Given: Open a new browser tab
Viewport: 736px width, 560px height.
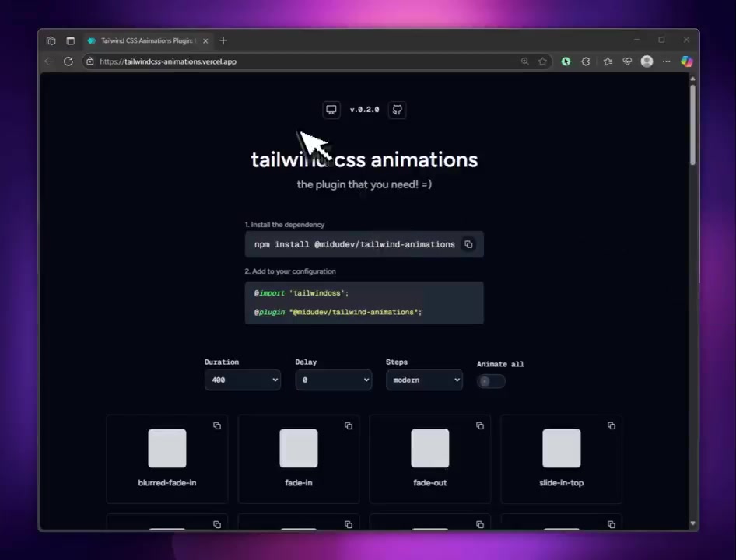Looking at the screenshot, I should click(223, 40).
